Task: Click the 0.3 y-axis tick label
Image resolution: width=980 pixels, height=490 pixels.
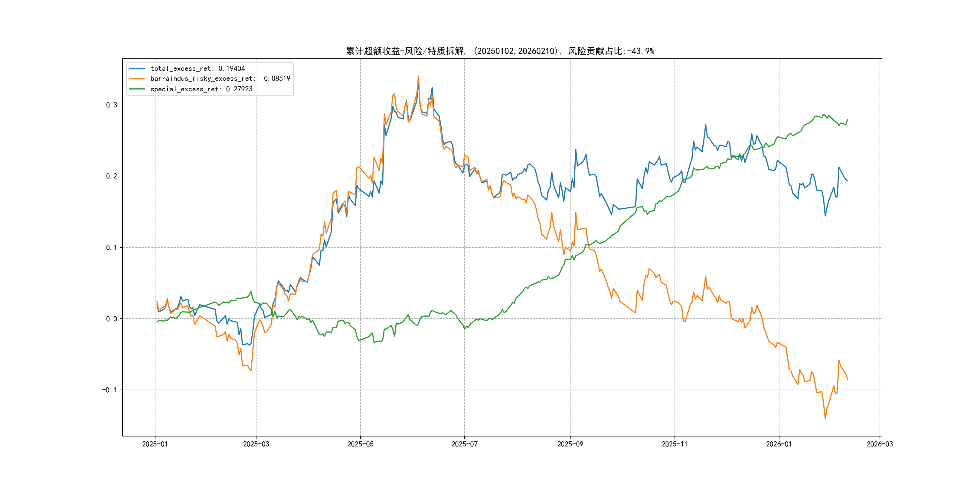Action: coord(112,105)
